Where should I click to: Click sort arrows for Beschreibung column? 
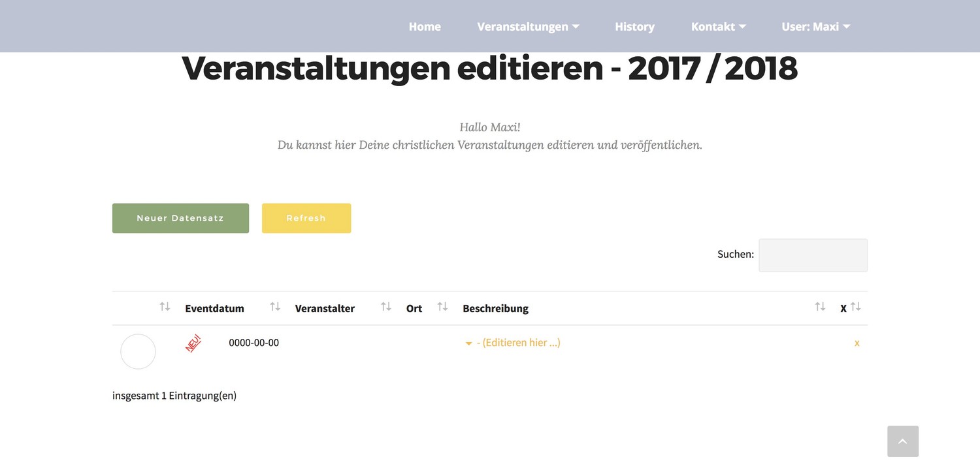[820, 307]
